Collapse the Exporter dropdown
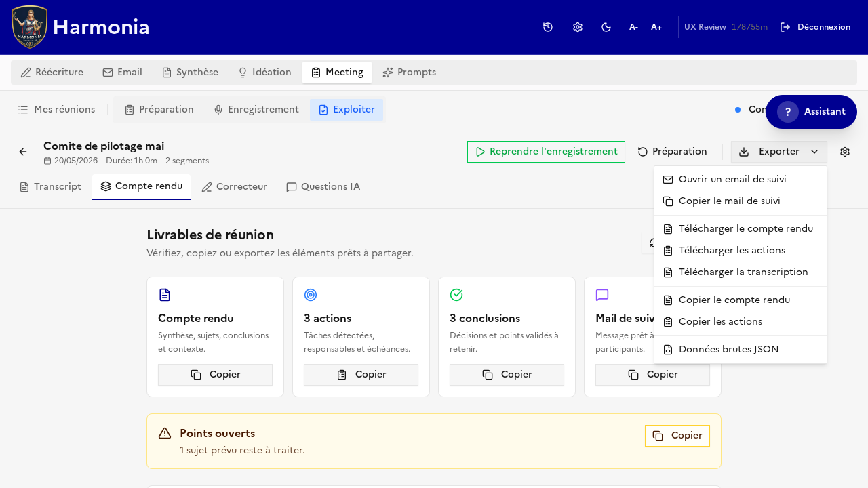This screenshot has width=868, height=488. tap(778, 152)
